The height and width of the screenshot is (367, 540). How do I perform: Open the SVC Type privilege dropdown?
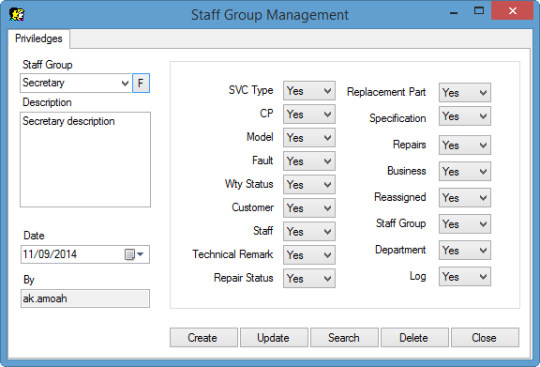[309, 91]
